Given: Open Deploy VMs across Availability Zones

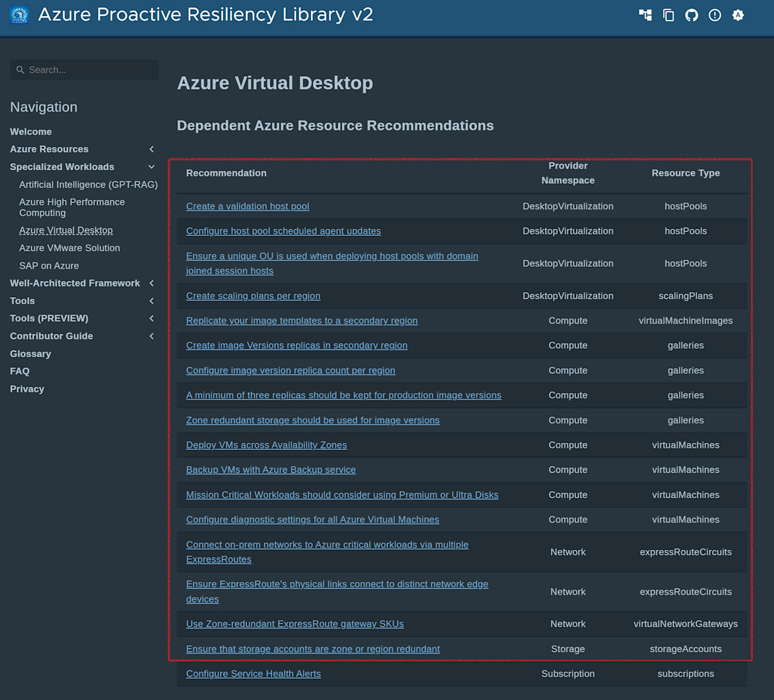Looking at the screenshot, I should pyautogui.click(x=266, y=445).
